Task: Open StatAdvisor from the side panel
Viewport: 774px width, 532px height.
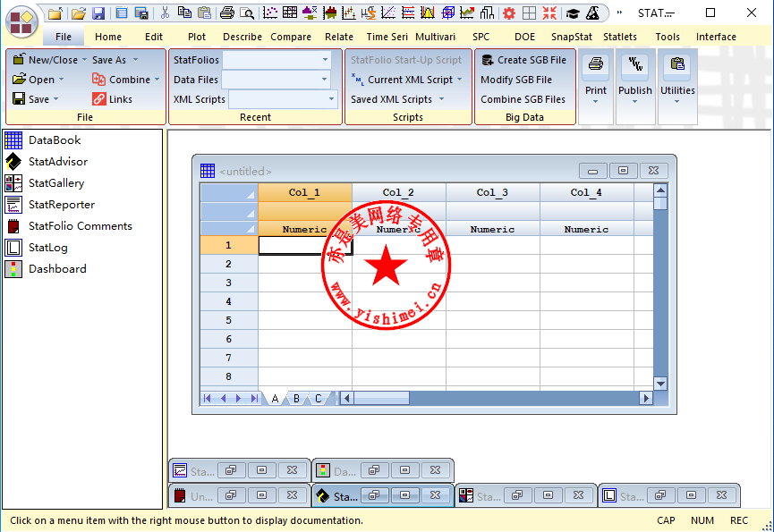Action: point(46,162)
